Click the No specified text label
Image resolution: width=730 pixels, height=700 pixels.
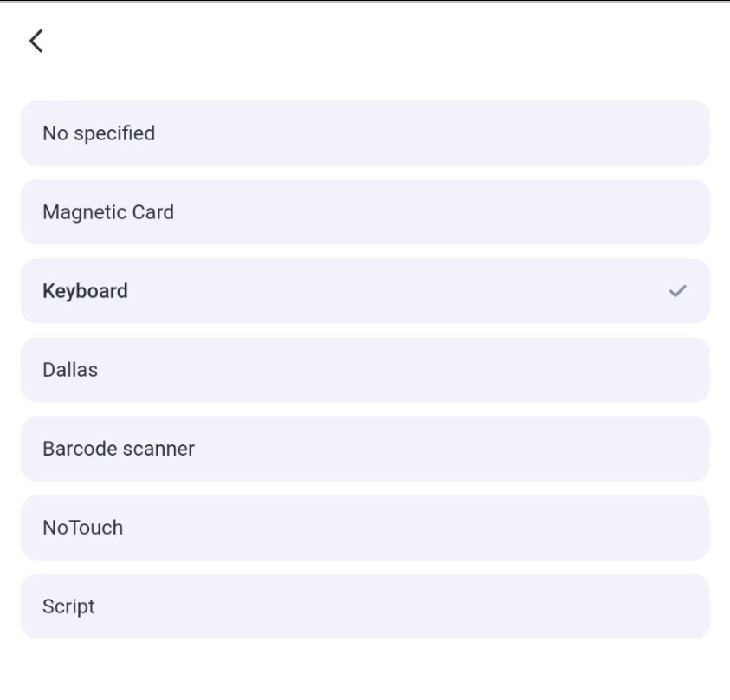(99, 133)
